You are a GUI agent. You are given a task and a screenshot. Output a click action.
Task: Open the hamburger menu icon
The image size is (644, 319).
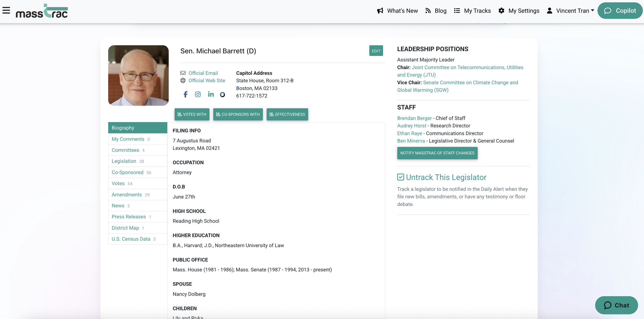[x=6, y=11]
